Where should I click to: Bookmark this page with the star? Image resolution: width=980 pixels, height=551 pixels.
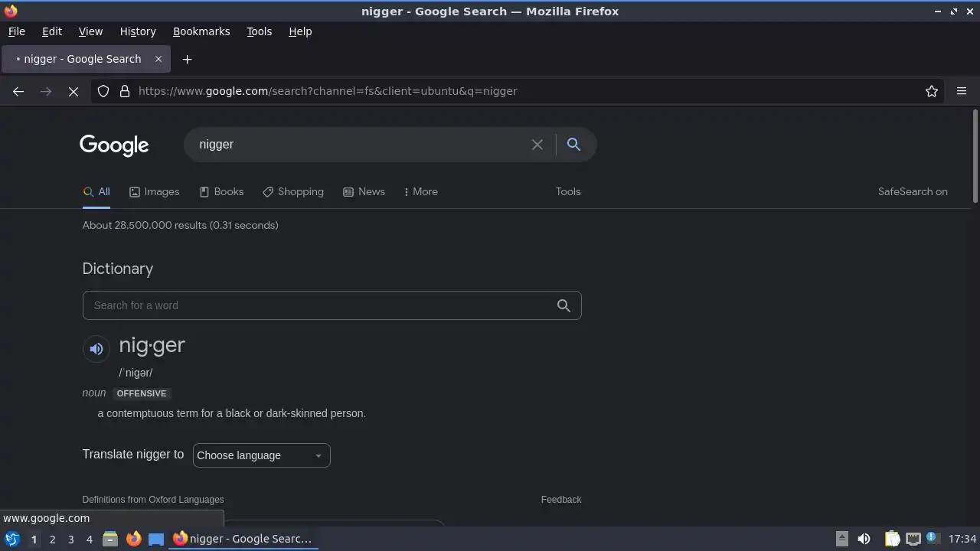932,91
